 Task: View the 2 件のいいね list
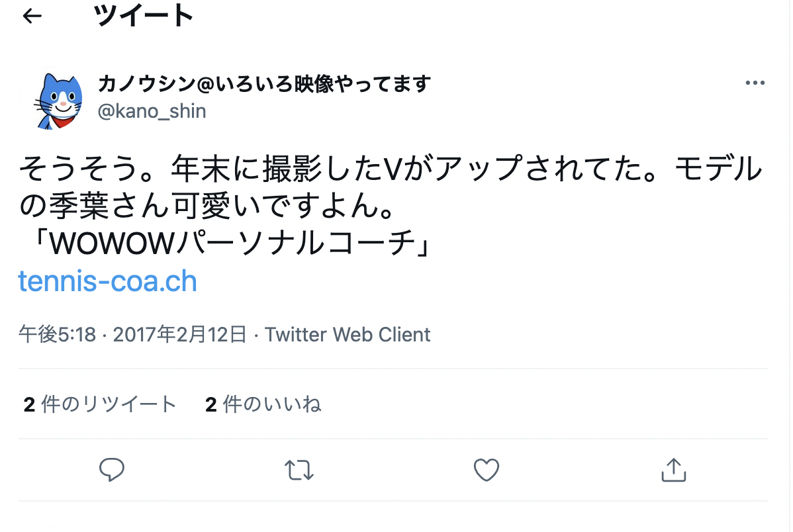pyautogui.click(x=263, y=404)
